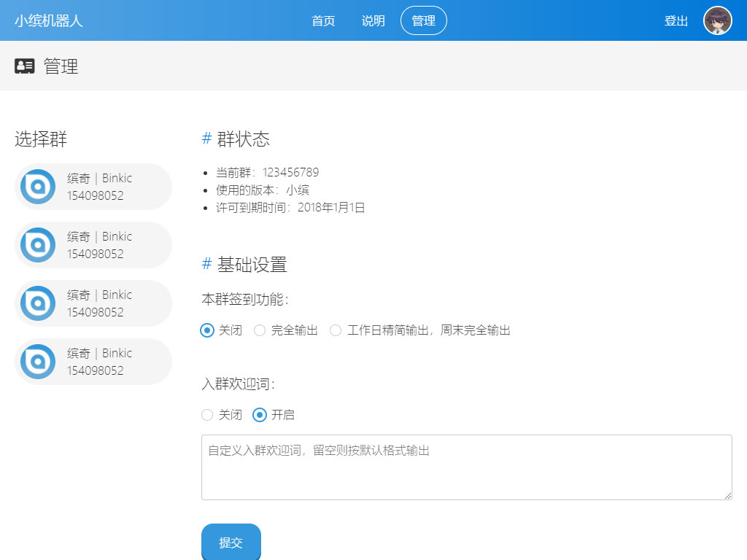Image resolution: width=747 pixels, height=560 pixels.
Task: Open the 说明 page from the navbar
Action: 373,20
